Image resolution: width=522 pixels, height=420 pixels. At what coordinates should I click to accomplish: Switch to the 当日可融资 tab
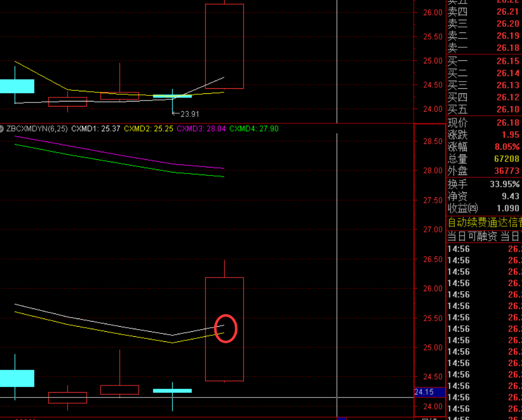472,236
